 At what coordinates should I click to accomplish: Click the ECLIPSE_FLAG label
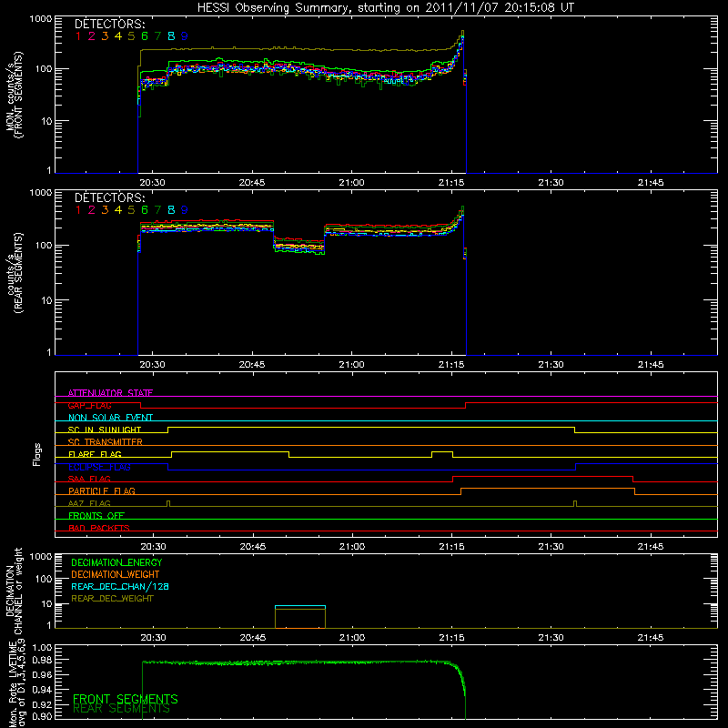[x=99, y=467]
